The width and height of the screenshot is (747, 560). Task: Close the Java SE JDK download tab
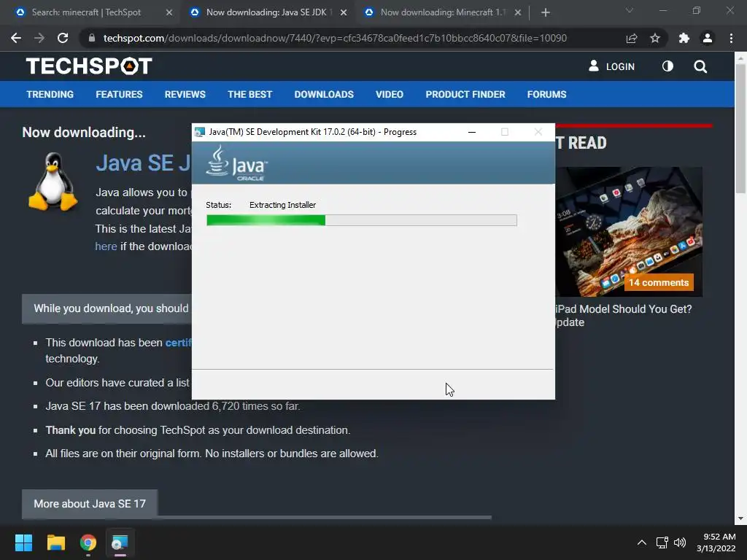point(344,12)
